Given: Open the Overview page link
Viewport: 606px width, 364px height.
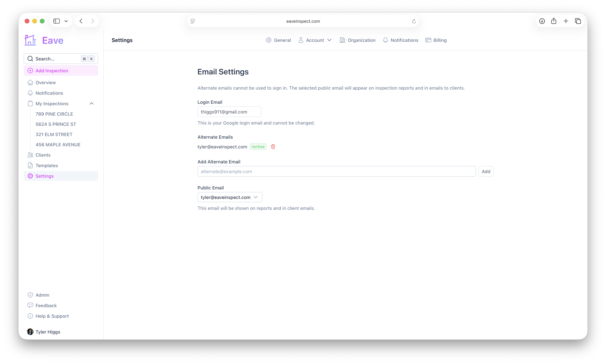Looking at the screenshot, I should (61, 82).
